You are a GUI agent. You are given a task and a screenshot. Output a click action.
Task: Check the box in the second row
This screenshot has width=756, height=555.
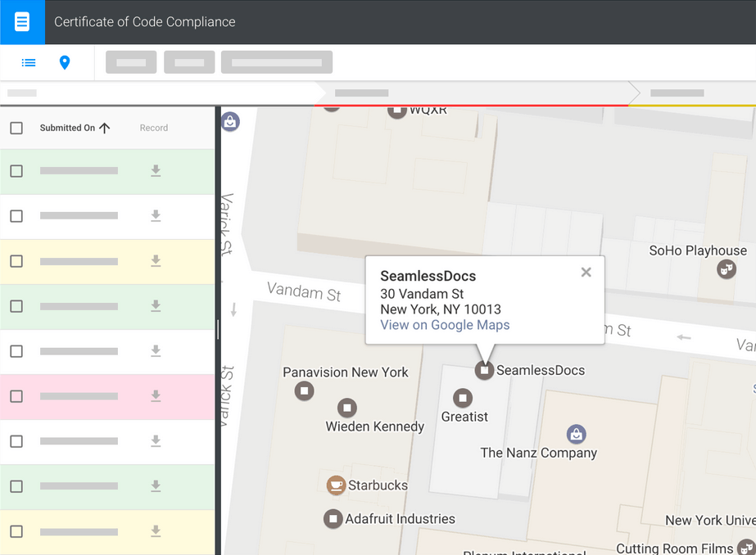click(x=16, y=216)
